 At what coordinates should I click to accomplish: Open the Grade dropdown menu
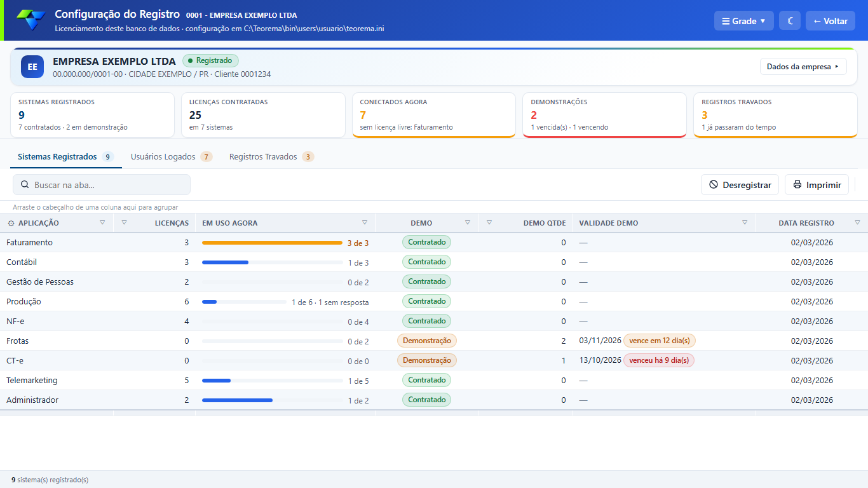(x=744, y=21)
